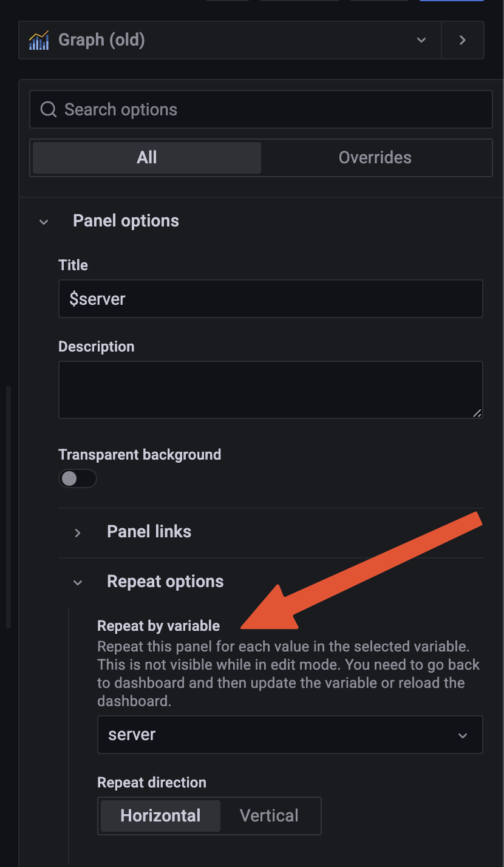The height and width of the screenshot is (867, 504).
Task: Open the Repeat by variable server dropdown
Action: click(x=290, y=735)
